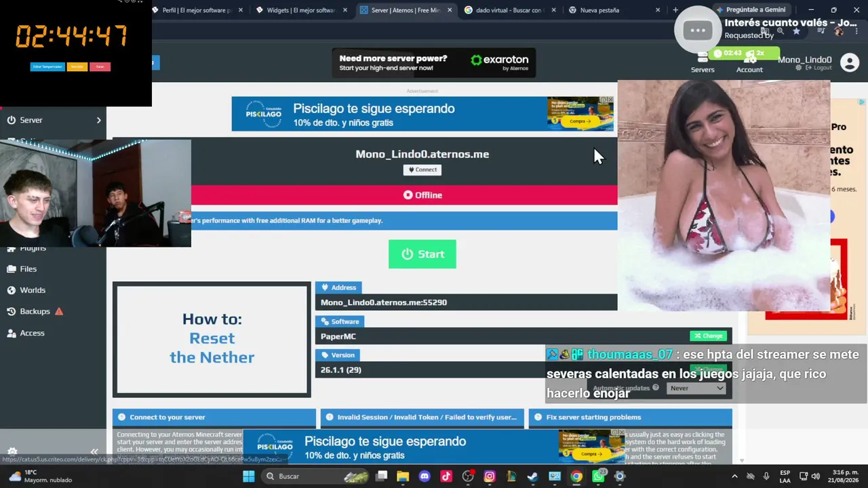Image resolution: width=868 pixels, height=488 pixels.
Task: Click the red timer button
Action: (100, 66)
